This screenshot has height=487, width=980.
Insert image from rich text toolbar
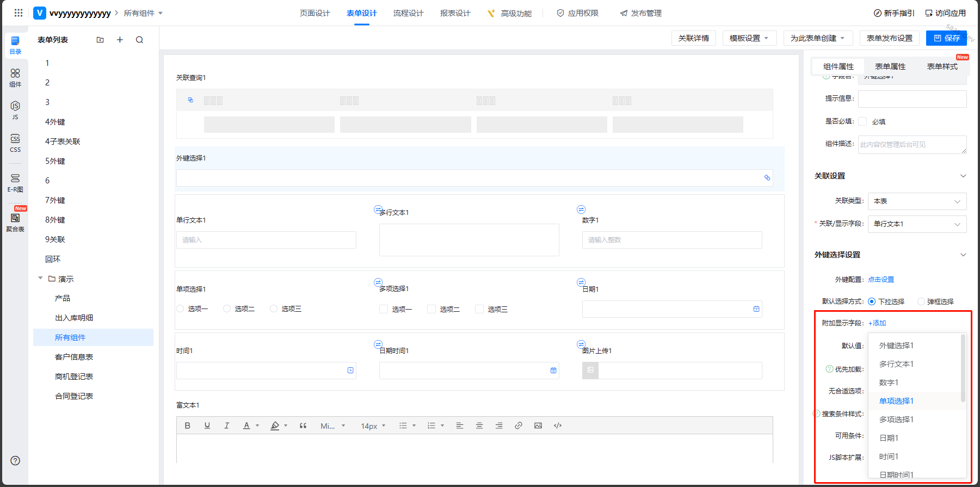tap(538, 426)
